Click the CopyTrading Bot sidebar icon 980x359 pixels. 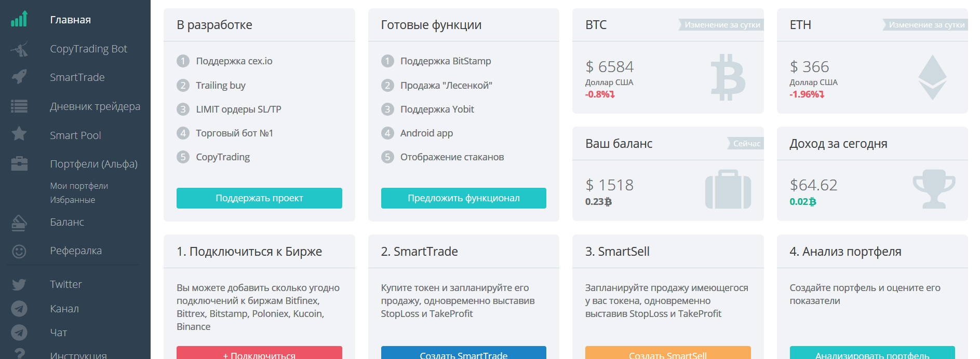pos(19,49)
